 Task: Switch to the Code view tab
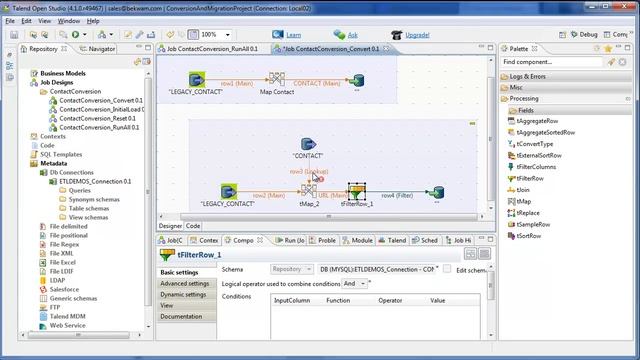coord(193,226)
